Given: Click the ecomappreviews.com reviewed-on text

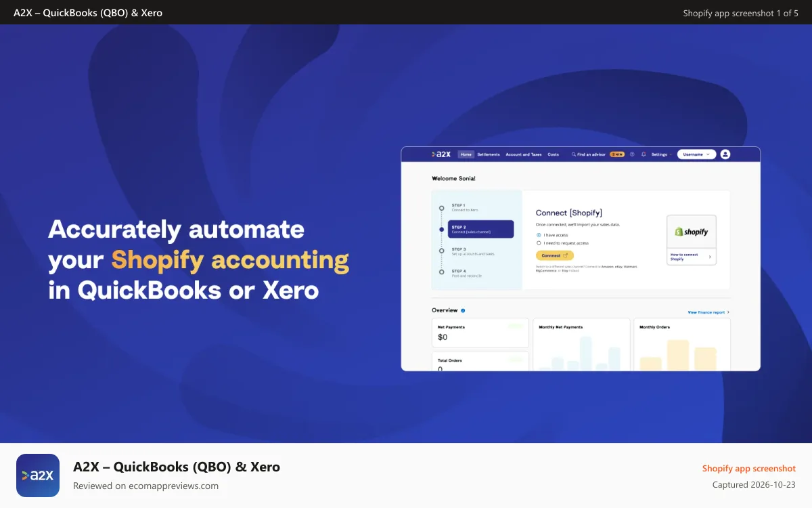Looking at the screenshot, I should point(145,486).
